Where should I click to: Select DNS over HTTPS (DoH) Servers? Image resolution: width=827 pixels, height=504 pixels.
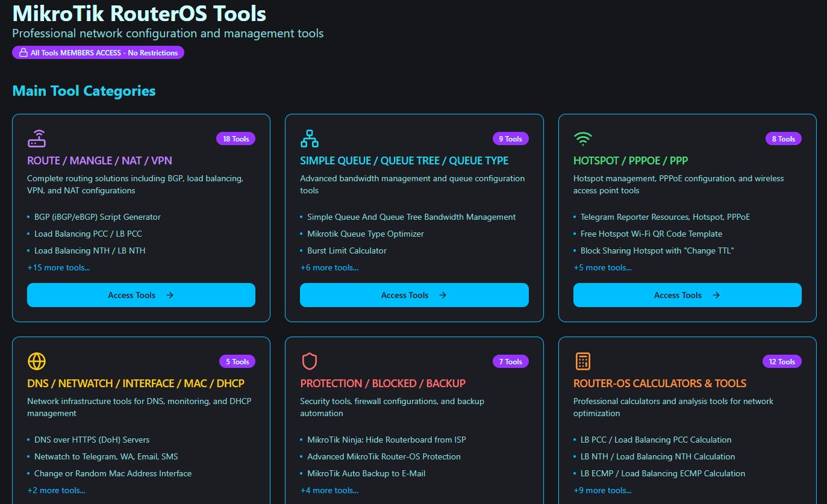92,440
